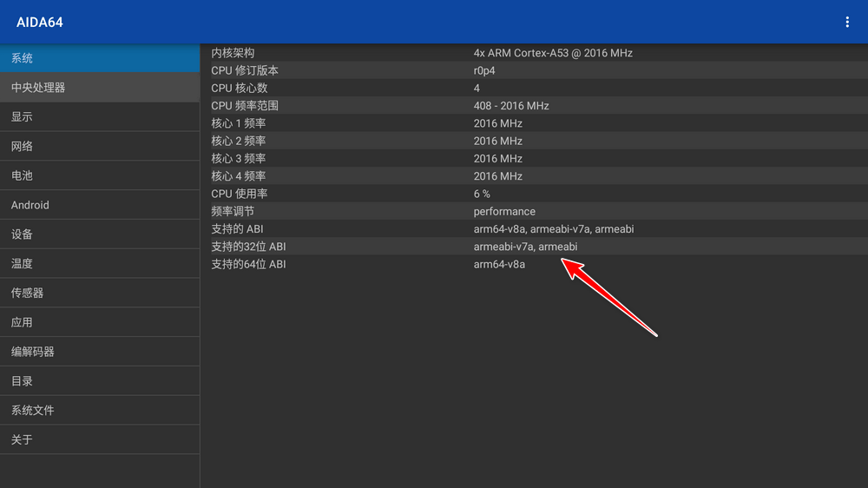Go to the 显示 section
The height and width of the screenshot is (488, 868).
click(x=100, y=117)
